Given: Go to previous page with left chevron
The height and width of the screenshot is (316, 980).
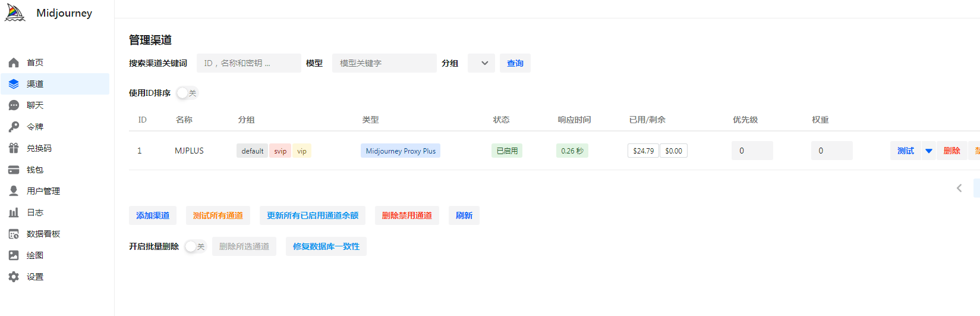Looking at the screenshot, I should 959,188.
